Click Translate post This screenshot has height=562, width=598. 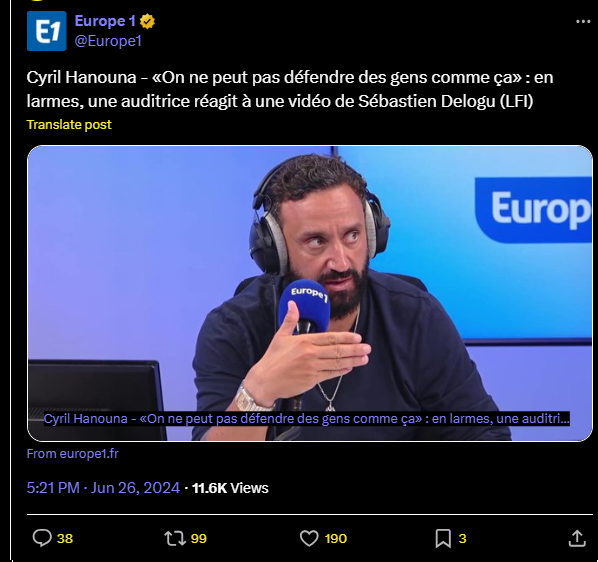[69, 125]
